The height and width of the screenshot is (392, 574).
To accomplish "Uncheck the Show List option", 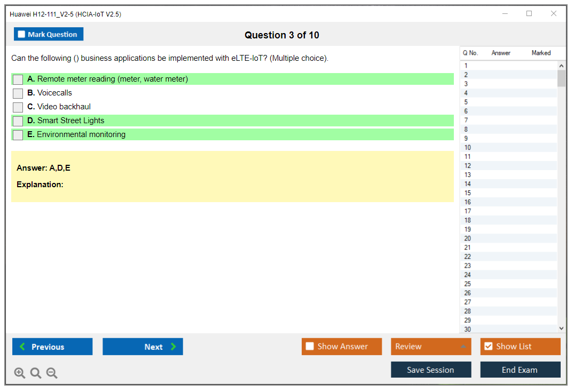I will point(488,347).
